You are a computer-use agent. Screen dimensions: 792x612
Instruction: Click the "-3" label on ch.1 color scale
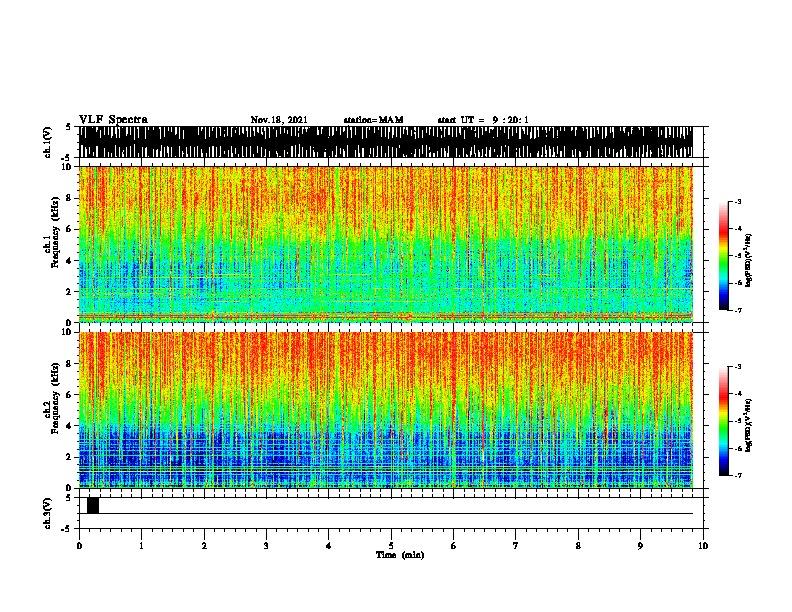click(x=738, y=202)
